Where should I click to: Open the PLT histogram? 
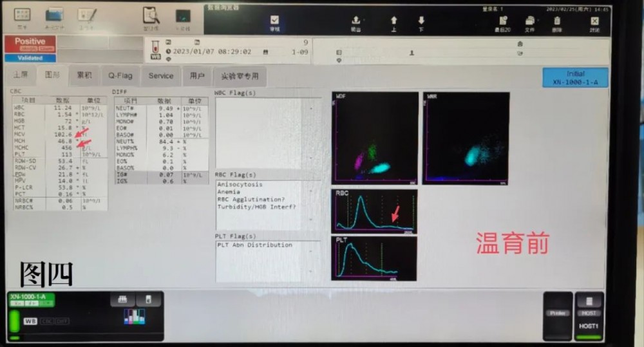click(x=374, y=258)
